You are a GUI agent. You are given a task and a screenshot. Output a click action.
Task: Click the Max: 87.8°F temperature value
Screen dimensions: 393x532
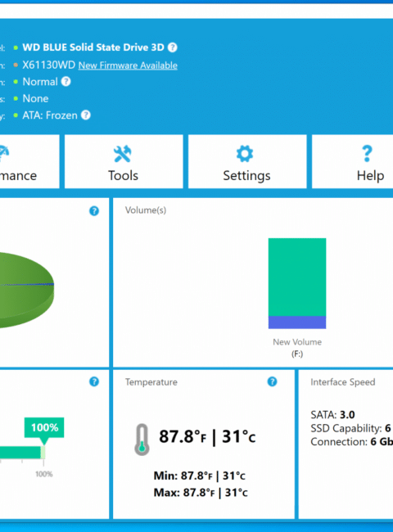[x=201, y=492]
